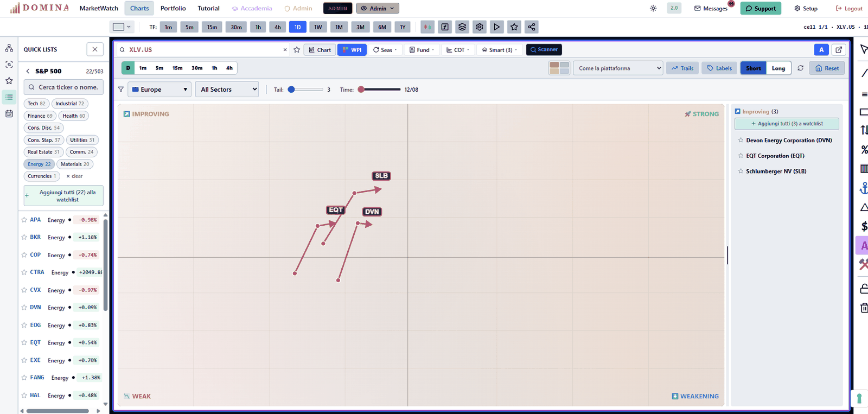
Task: Expand the Smart (3) menu
Action: (x=500, y=49)
